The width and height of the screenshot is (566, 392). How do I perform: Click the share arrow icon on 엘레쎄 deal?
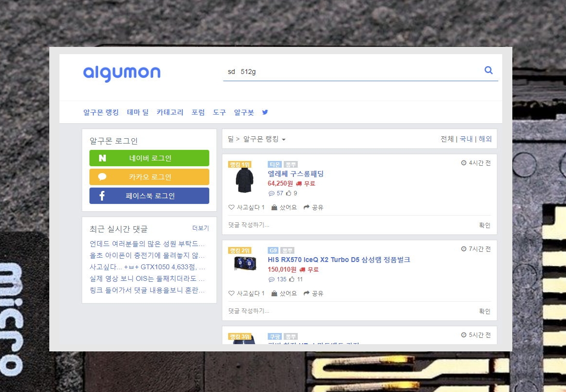[x=306, y=207]
